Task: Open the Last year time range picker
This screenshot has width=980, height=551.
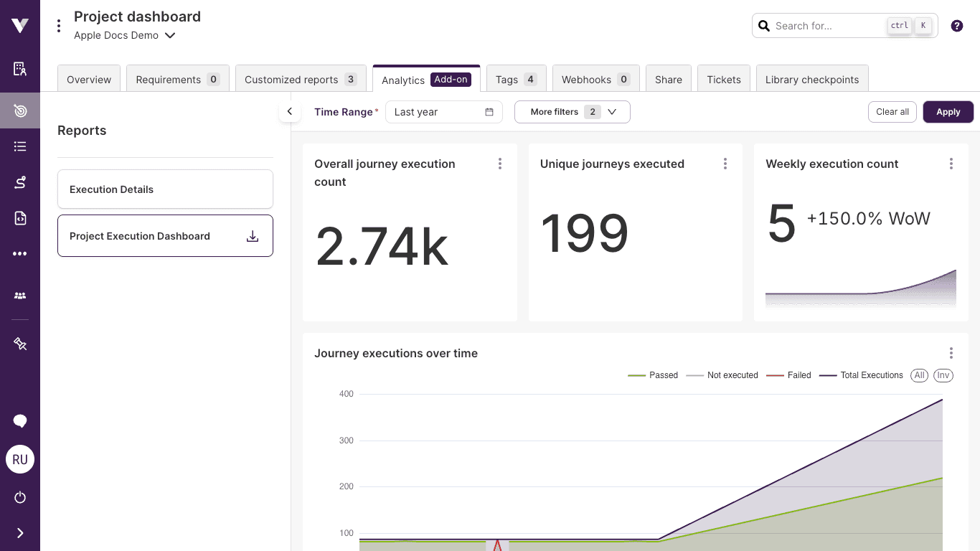Action: pos(443,112)
